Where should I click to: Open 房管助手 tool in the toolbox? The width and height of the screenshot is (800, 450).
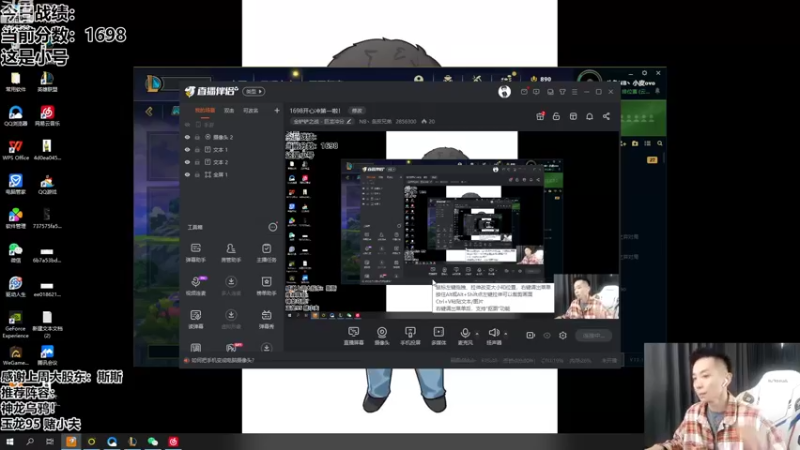pyautogui.click(x=231, y=253)
